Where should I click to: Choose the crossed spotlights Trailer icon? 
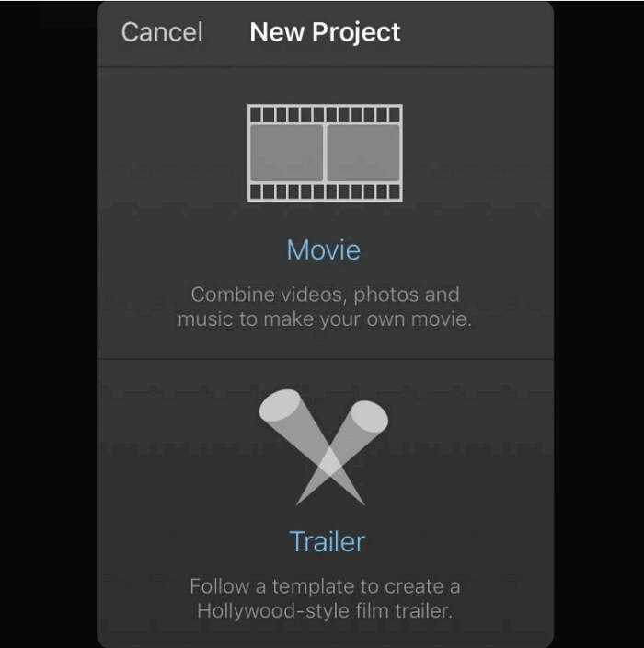[x=324, y=447]
